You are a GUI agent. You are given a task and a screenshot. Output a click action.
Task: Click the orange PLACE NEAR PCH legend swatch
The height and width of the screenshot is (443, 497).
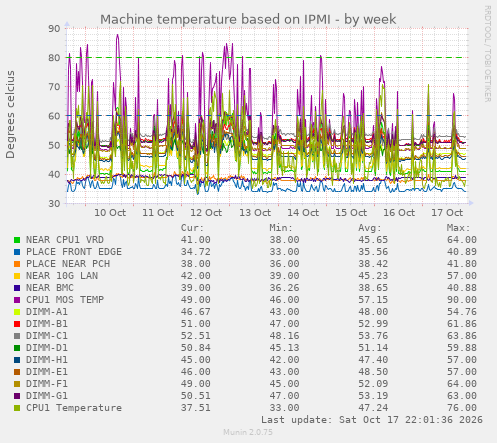[x=17, y=264]
